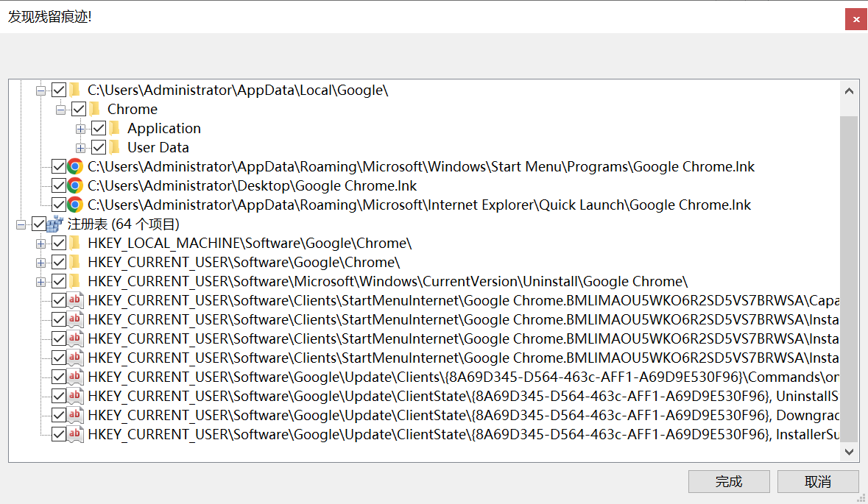
Task: Click folder icon next to User Data
Action: (x=115, y=147)
